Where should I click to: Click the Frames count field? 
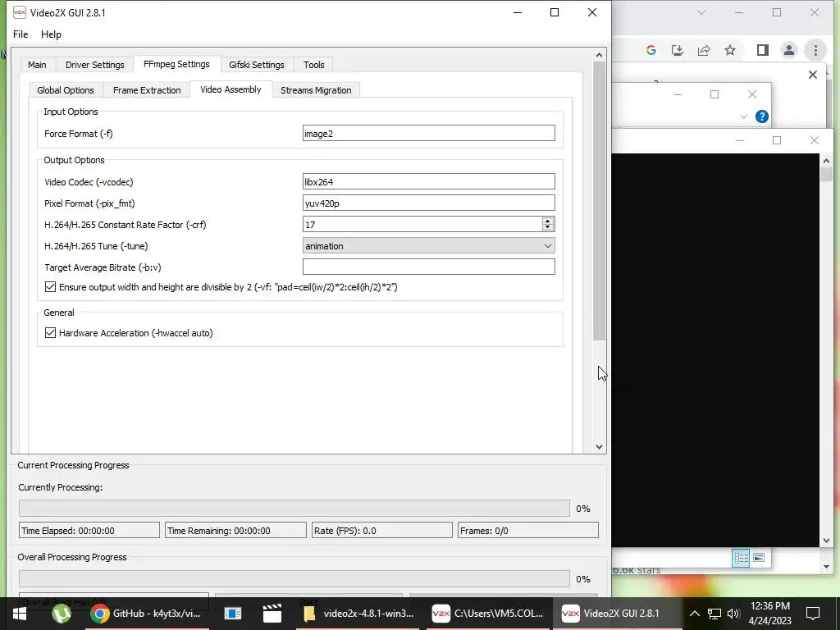[527, 531]
